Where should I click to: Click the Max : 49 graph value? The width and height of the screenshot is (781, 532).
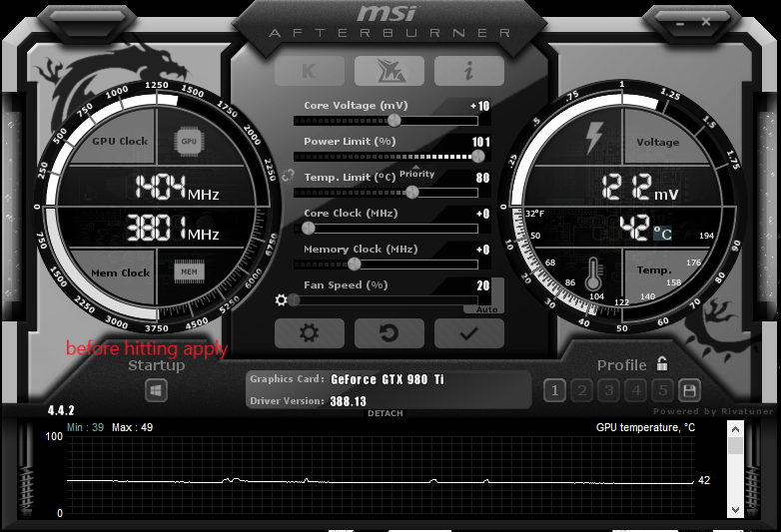(133, 427)
